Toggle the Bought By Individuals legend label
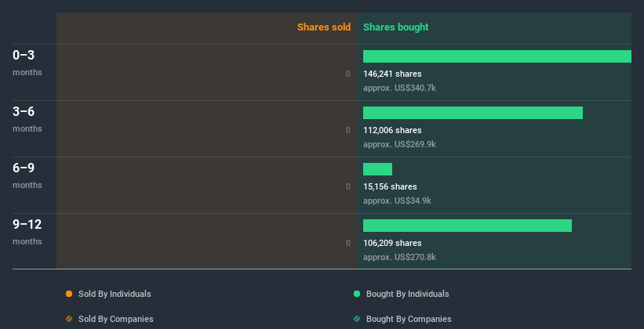Image resolution: width=644 pixels, height=329 pixels. 407,294
